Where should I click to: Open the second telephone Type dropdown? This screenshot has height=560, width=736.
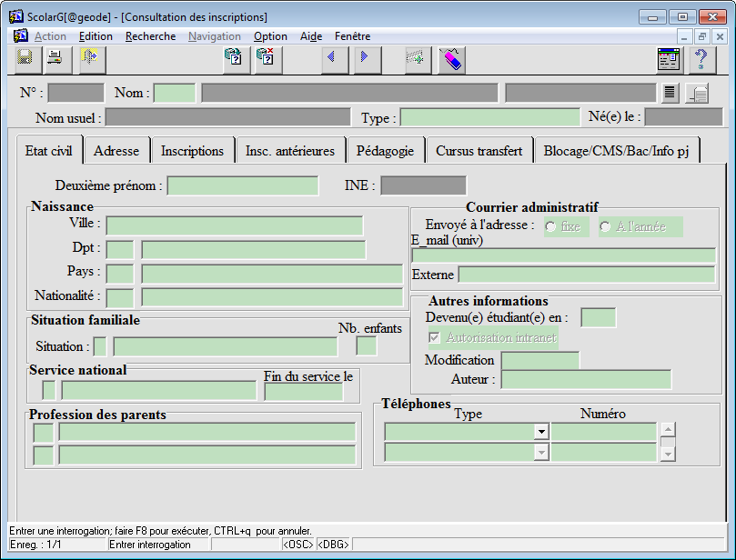tap(540, 452)
